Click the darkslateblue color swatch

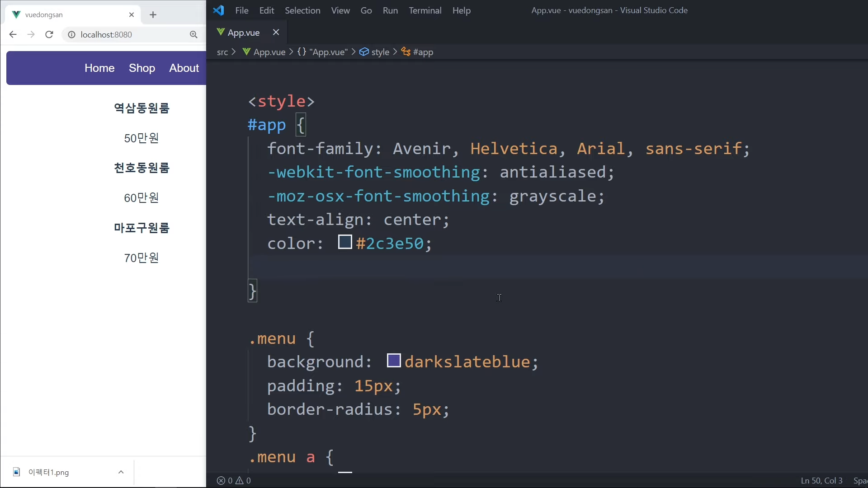394,361
